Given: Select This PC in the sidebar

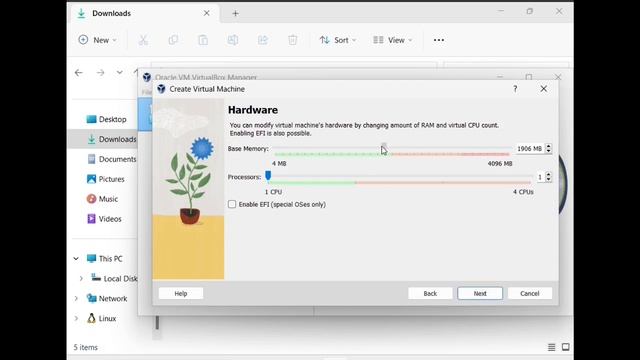Looking at the screenshot, I should point(105,259).
